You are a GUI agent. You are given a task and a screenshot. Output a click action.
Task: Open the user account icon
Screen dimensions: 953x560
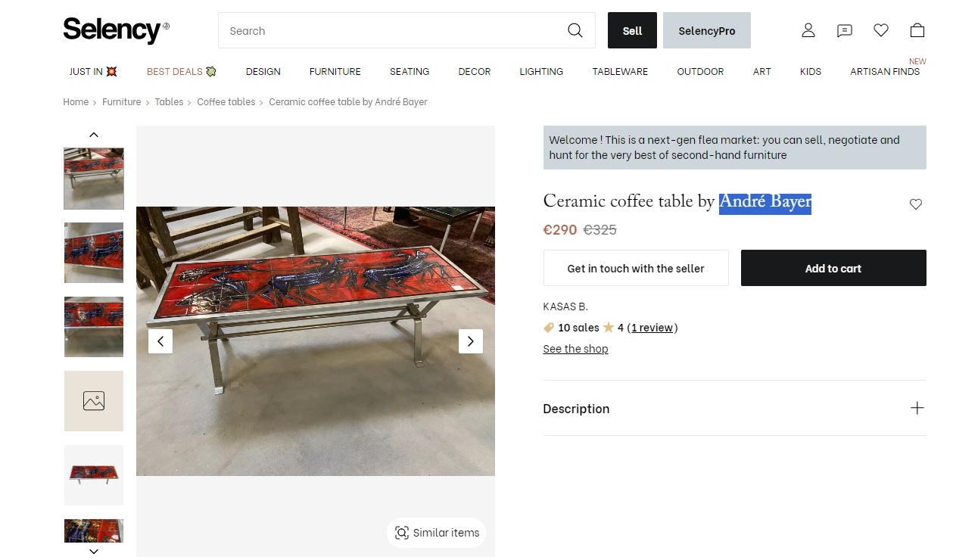tap(808, 30)
